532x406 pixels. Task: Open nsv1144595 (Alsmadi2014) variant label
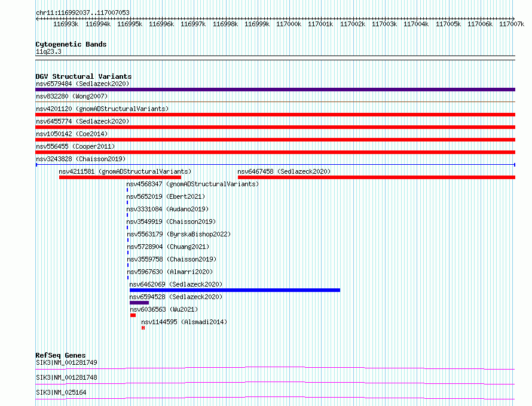point(184,322)
